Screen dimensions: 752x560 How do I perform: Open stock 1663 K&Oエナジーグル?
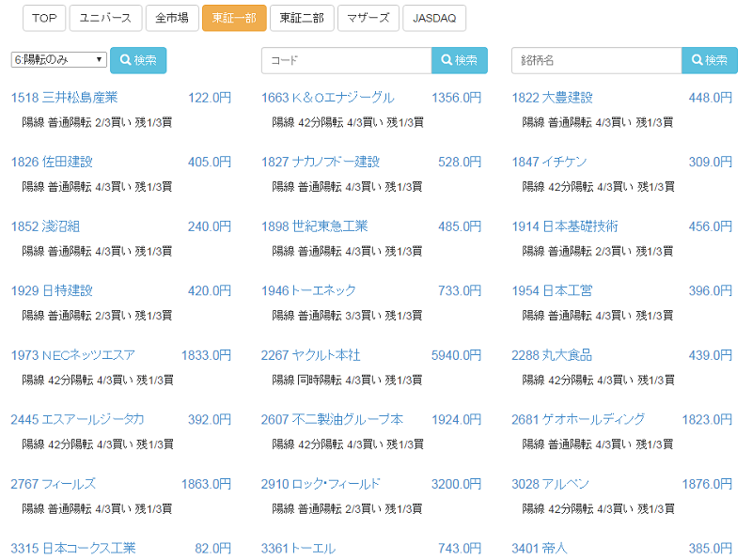coord(327,98)
